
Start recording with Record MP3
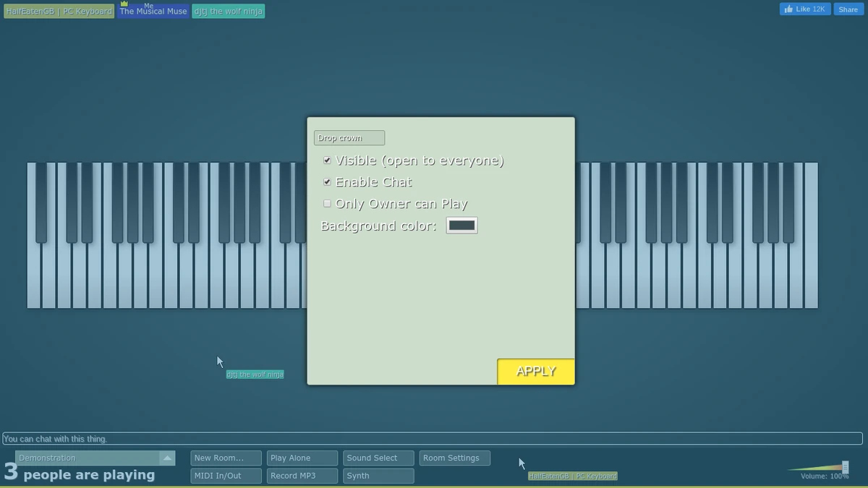pyautogui.click(x=302, y=475)
